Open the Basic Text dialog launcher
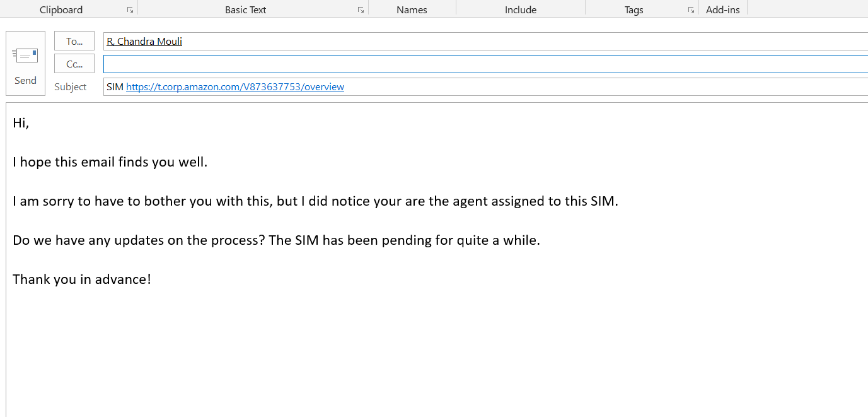 361,10
